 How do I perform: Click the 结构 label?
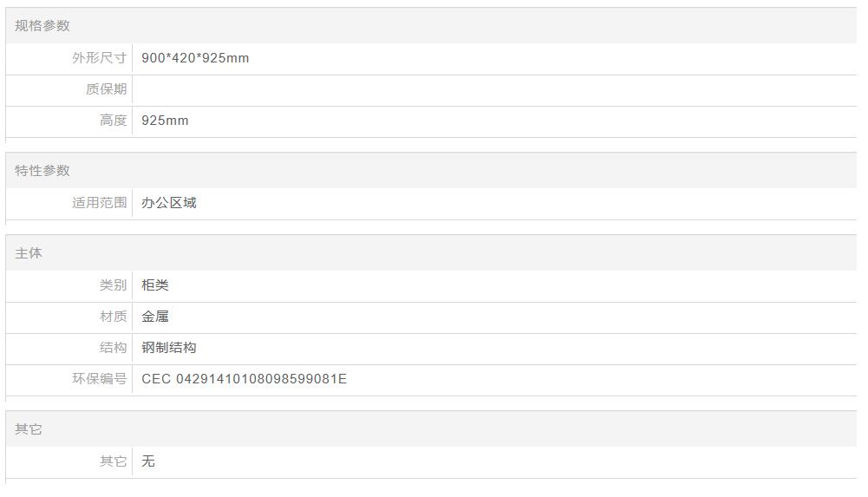coord(113,348)
